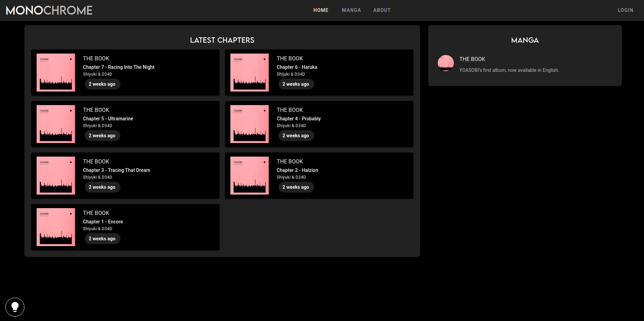Open the MANGA navigation tab

coord(352,10)
